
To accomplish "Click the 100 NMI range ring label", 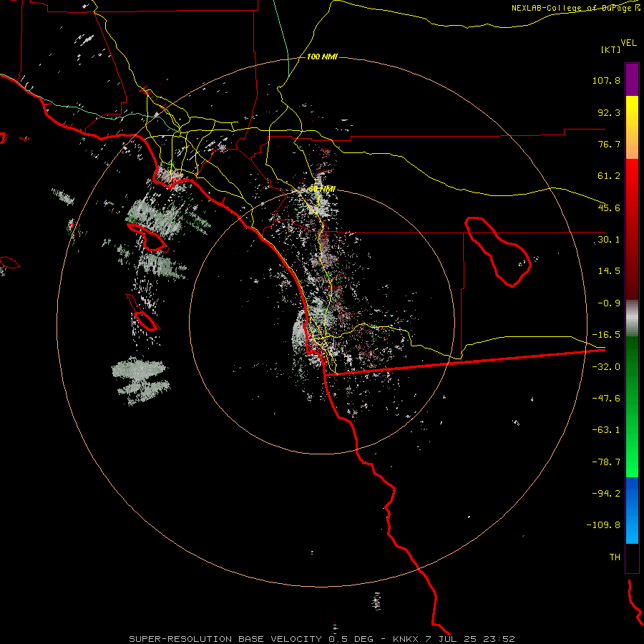I will click(x=322, y=57).
